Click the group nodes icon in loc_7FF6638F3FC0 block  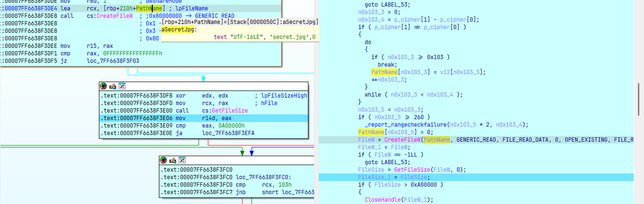click(181, 160)
